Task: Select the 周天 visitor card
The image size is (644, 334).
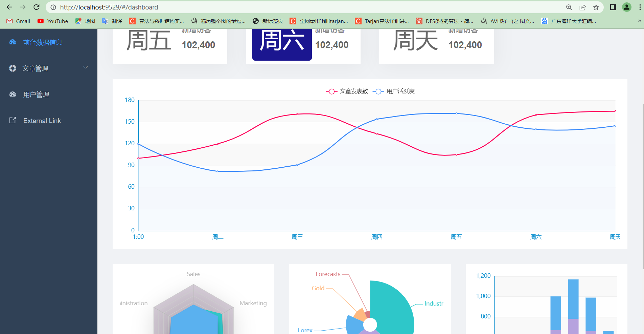Action: coord(436,46)
